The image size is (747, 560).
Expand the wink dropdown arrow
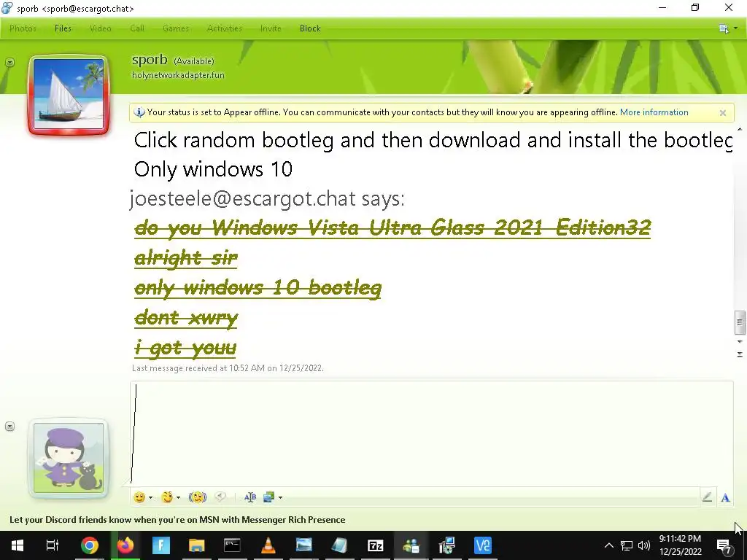tap(178, 497)
